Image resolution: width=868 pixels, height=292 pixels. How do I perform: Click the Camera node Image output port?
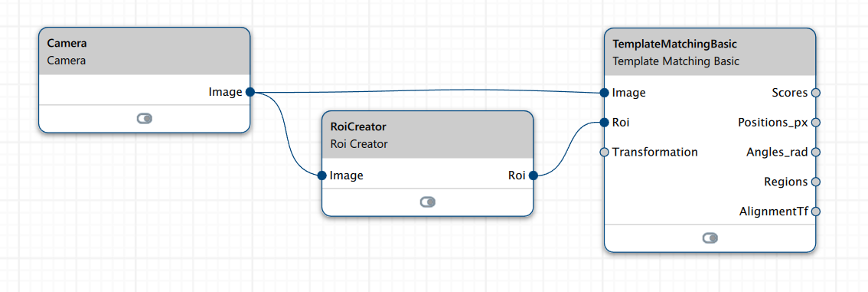pos(250,92)
